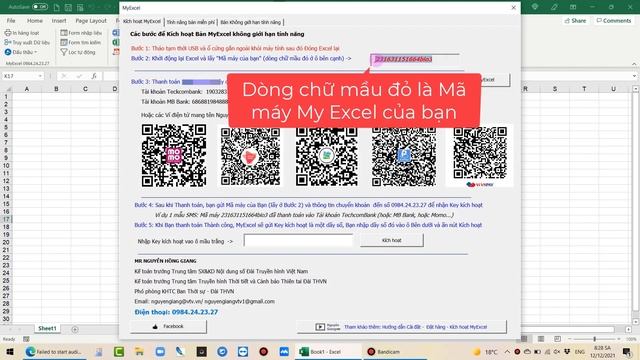Image resolution: width=640 pixels, height=360 pixels.
Task: Click the QR code with green center logo
Action: click(327, 156)
